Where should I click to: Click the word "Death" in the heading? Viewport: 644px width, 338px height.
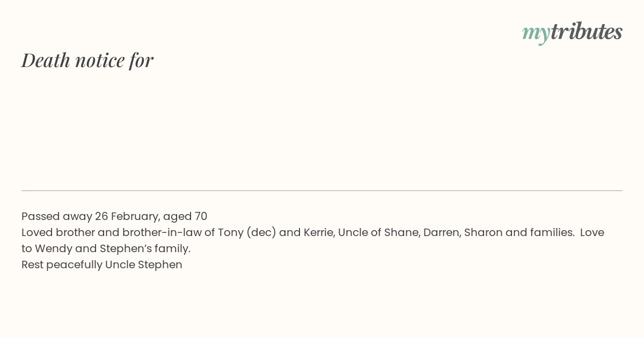[x=46, y=60]
